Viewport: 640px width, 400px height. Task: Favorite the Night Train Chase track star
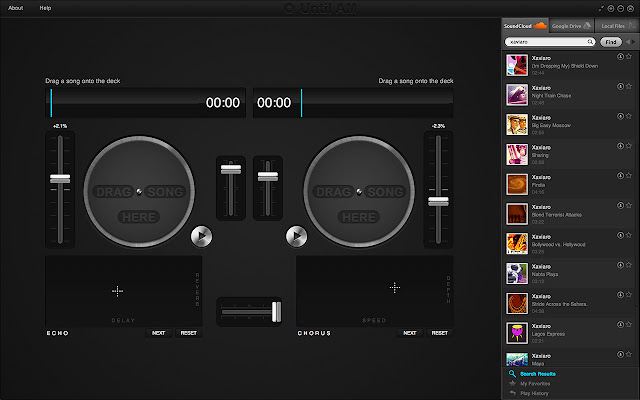(630, 87)
